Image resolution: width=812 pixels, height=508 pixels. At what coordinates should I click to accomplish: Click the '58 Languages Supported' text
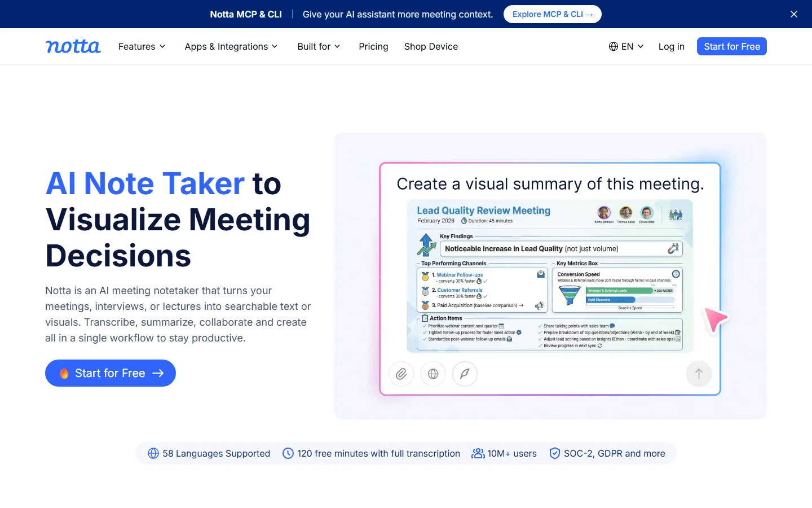point(217,453)
